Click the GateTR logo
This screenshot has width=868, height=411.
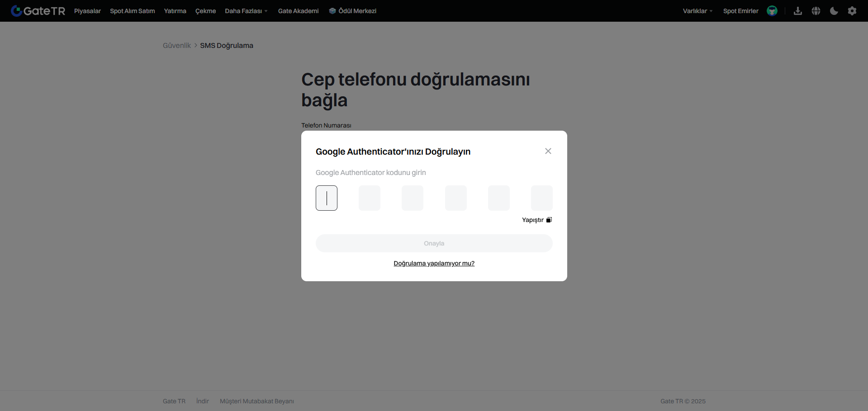(38, 11)
